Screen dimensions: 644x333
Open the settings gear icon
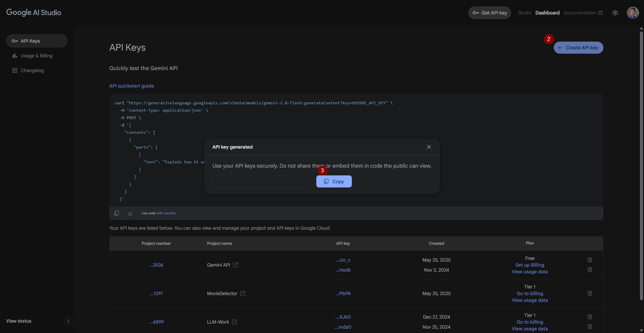click(x=615, y=13)
